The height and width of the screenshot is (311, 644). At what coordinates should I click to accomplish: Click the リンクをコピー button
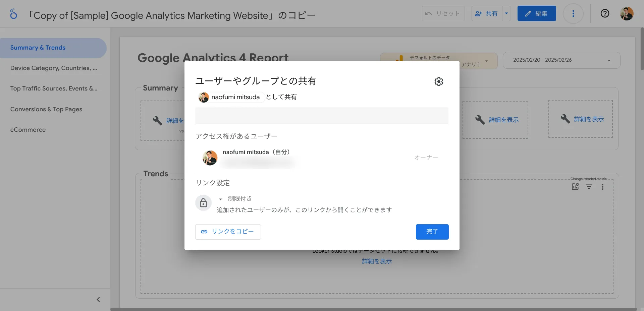[228, 232]
